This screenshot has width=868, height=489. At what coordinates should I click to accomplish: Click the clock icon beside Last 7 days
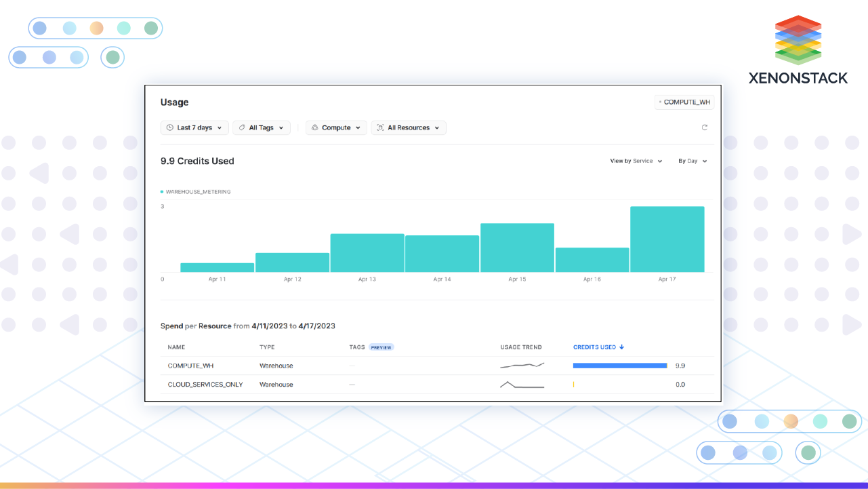169,128
